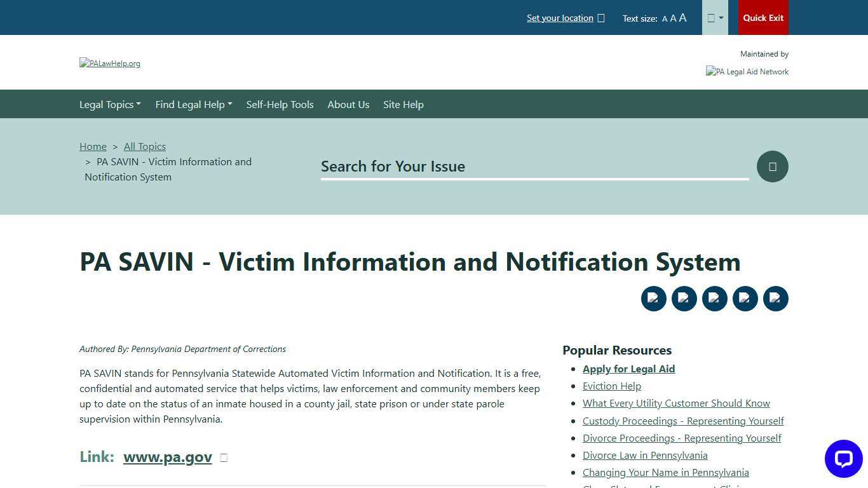Click the first social sharing icon below the title
The height and width of the screenshot is (488, 868).
(x=653, y=298)
